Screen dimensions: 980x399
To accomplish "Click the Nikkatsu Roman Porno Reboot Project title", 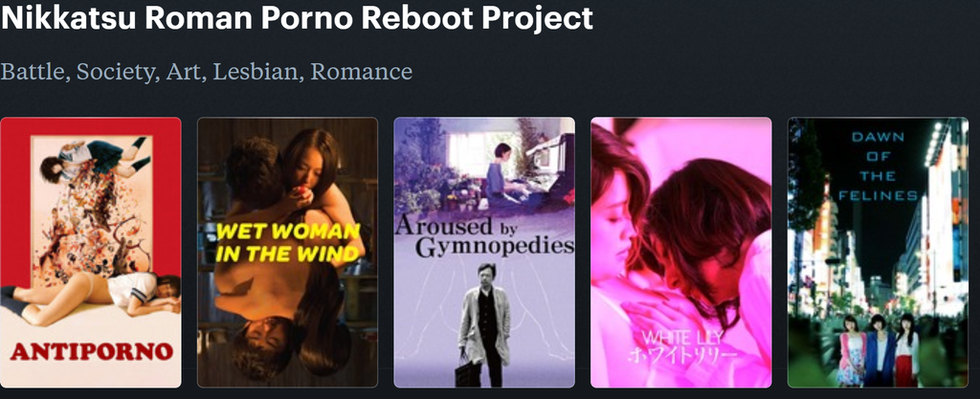I will [x=297, y=17].
